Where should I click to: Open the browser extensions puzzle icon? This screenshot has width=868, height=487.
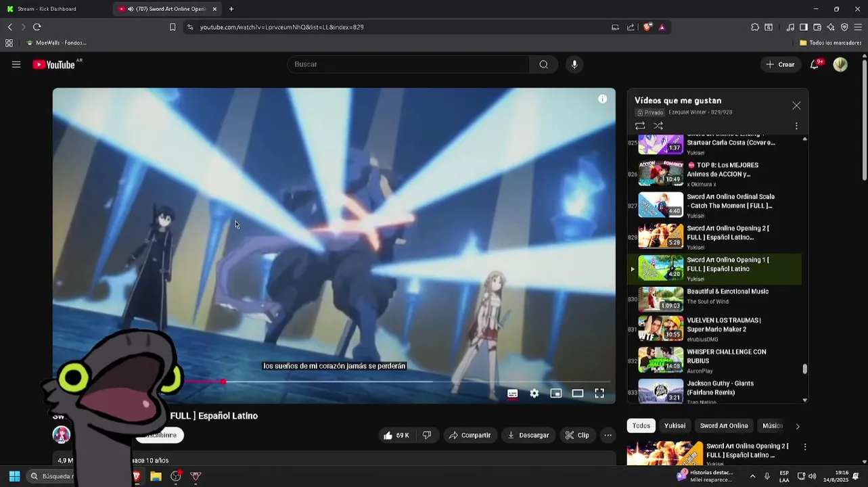click(755, 27)
